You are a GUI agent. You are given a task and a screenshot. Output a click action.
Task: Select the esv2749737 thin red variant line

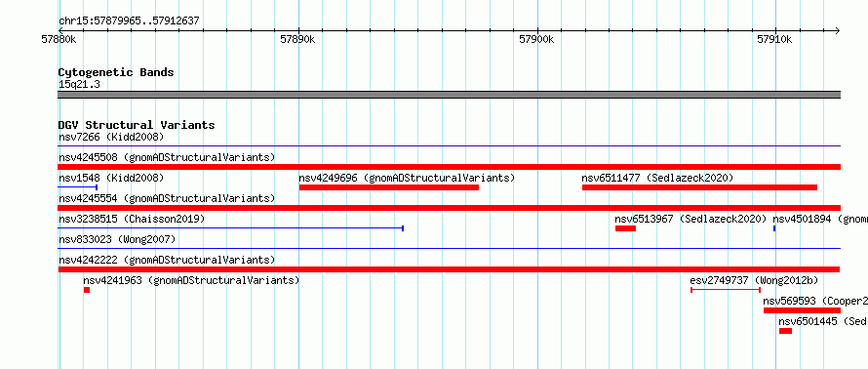tap(726, 290)
